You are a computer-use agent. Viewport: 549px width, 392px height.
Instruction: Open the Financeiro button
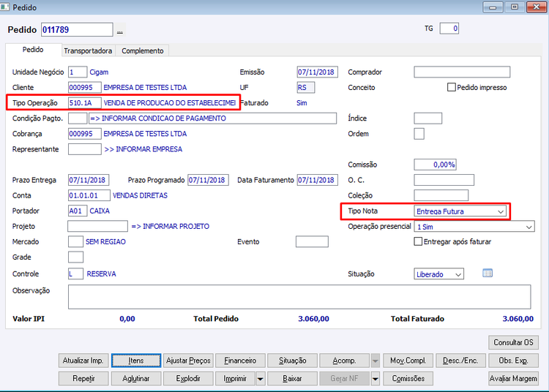pos(240,361)
